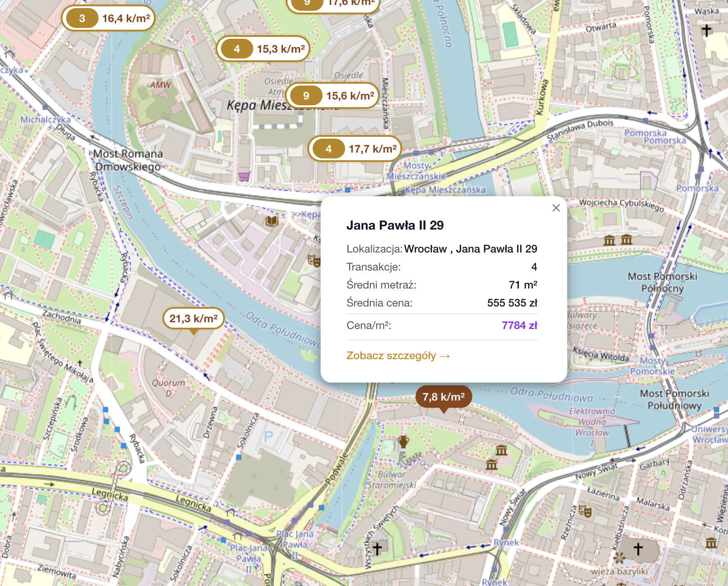Select right museum icon below Wojciecha Cybulskiego
The width and height of the screenshot is (728, 586).
click(626, 239)
